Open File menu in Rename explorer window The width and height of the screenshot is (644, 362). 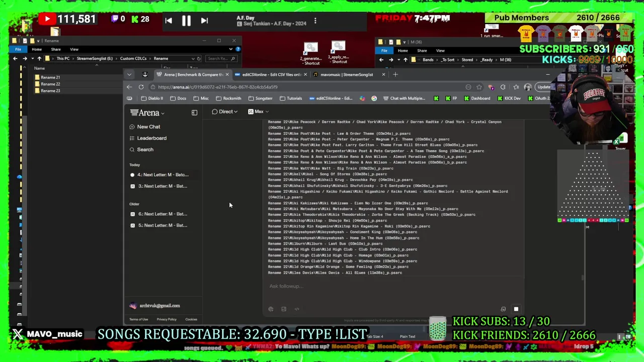pyautogui.click(x=18, y=49)
